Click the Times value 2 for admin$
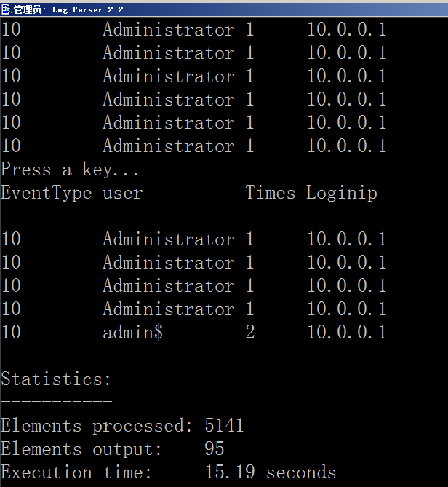This screenshot has width=448, height=487. (250, 332)
